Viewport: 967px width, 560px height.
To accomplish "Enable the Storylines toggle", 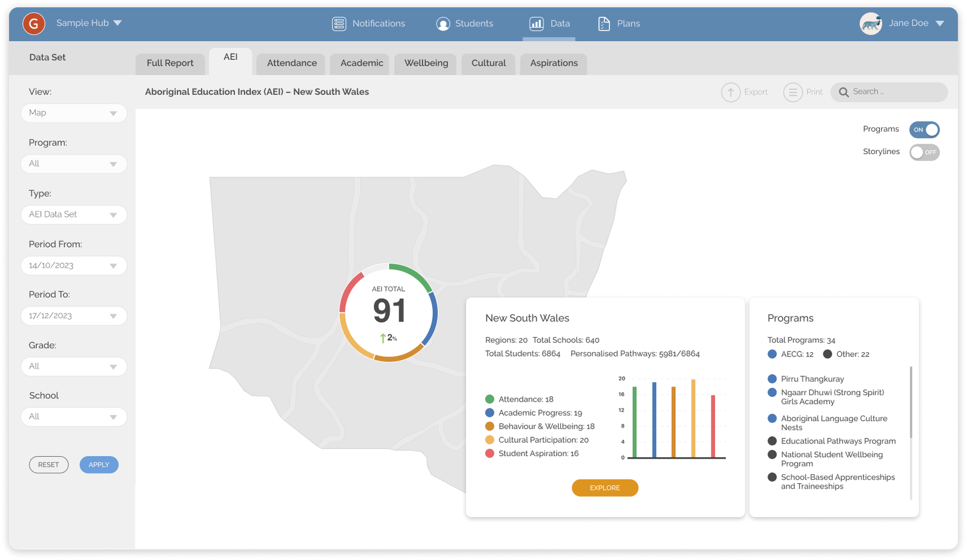I will pos(924,152).
